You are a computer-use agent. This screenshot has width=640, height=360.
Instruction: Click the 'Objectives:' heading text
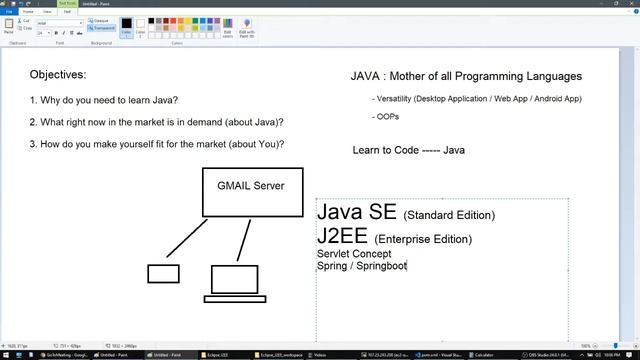click(x=58, y=75)
